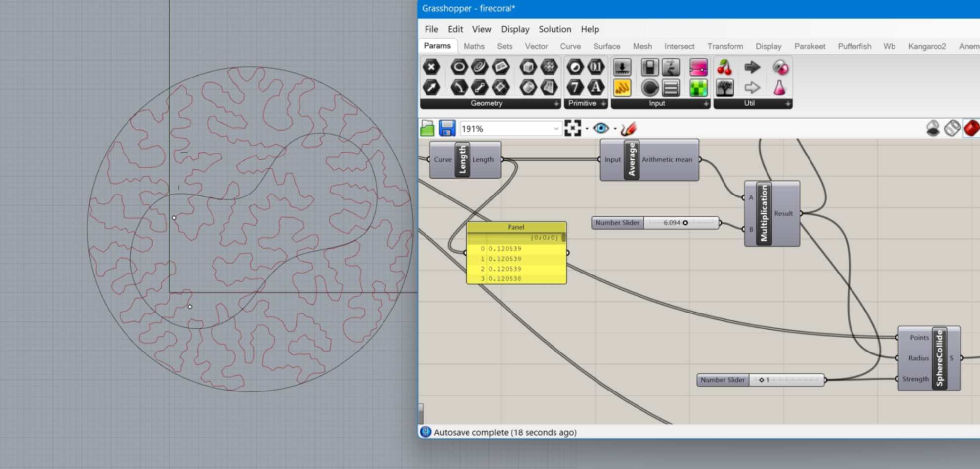This screenshot has height=469, width=980.
Task: Open the Help menu
Action: tap(590, 29)
